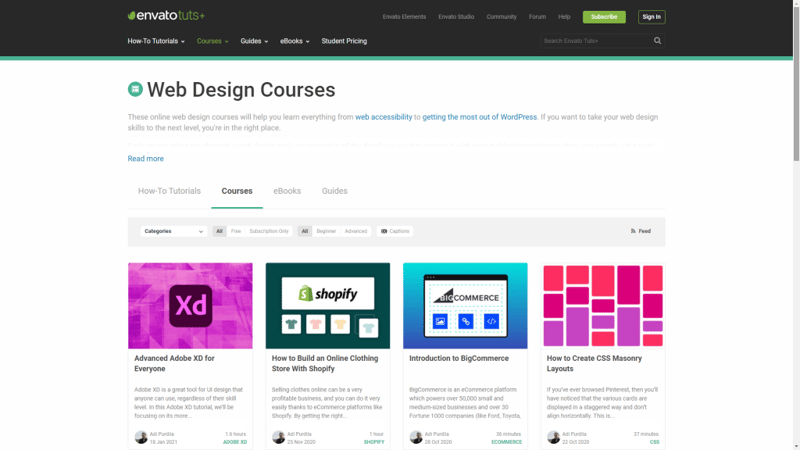
Task: Click the author avatar on CSS Masonry card
Action: 553,437
